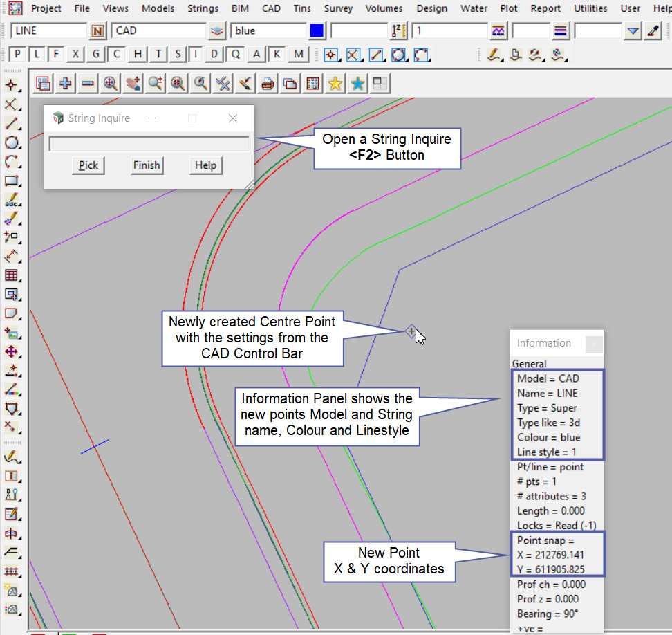672x635 pixels.
Task: Click Finish in String Inquire panel
Action: [x=147, y=165]
